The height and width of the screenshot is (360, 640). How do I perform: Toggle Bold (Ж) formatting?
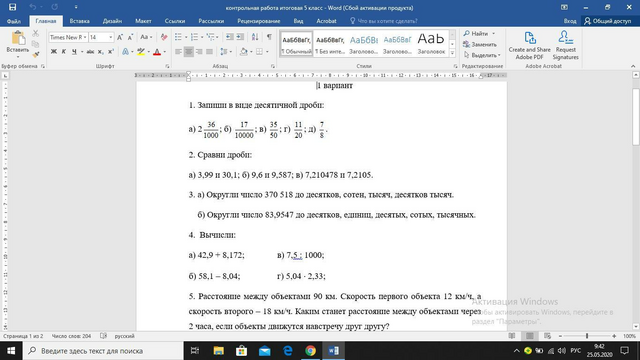pyautogui.click(x=53, y=51)
